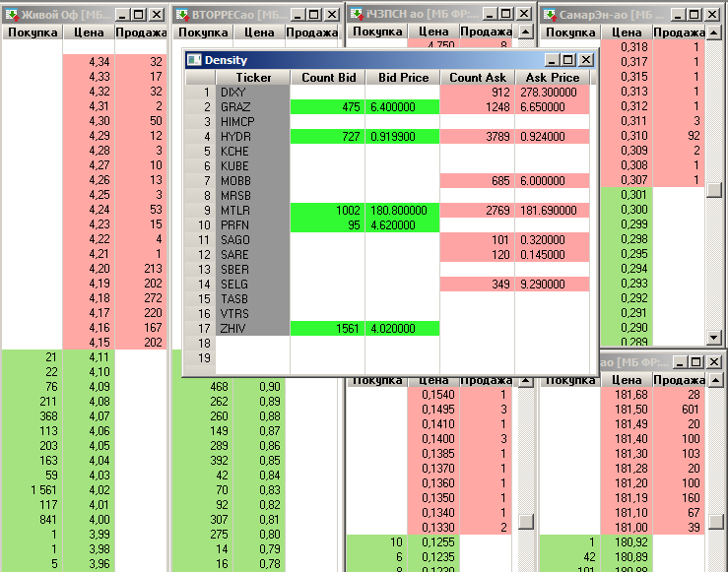Image resolution: width=728 pixels, height=572 pixels.
Task: Click Цена column header in Живой Оф window
Action: click(x=88, y=32)
